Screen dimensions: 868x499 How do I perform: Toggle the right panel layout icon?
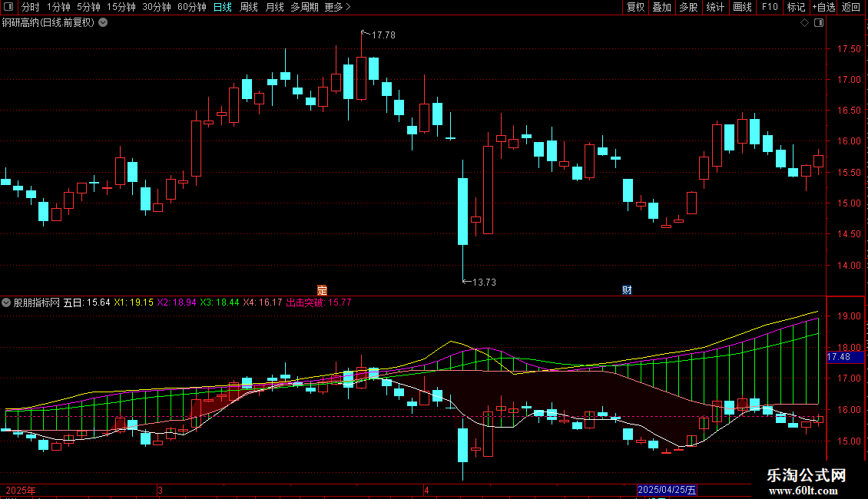[x=819, y=23]
